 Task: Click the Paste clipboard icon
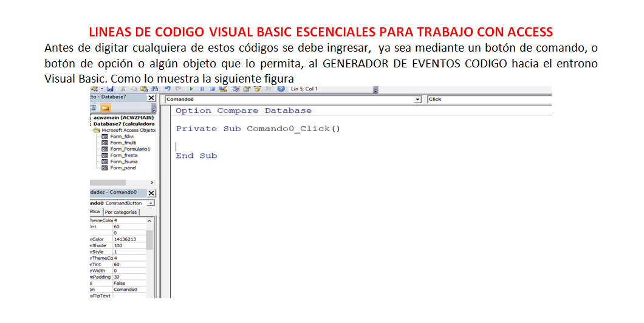(x=144, y=89)
